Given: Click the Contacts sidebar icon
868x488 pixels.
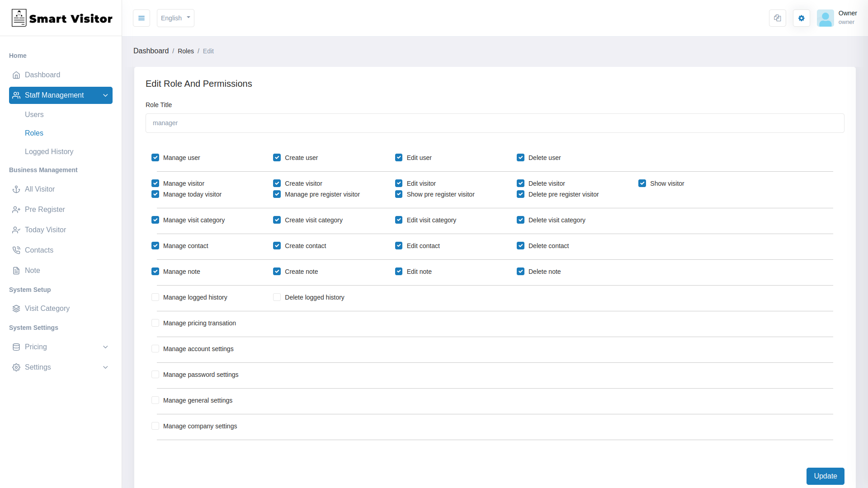Looking at the screenshot, I should (16, 250).
